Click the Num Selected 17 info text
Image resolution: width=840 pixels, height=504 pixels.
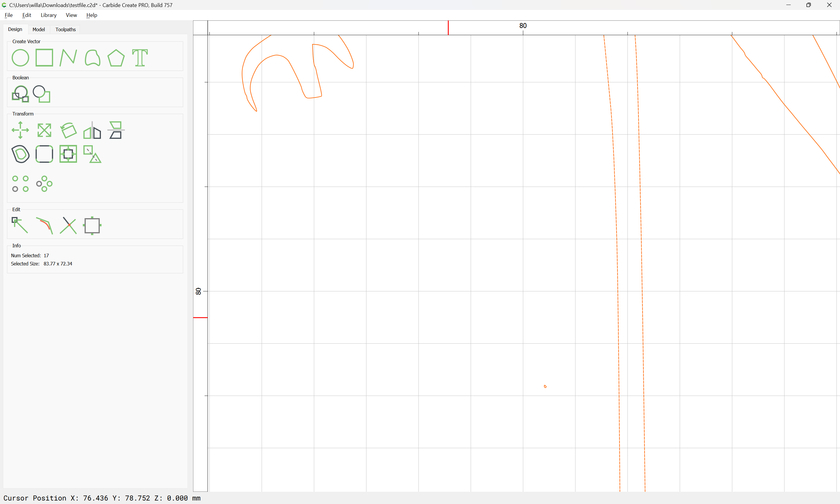[x=30, y=256]
